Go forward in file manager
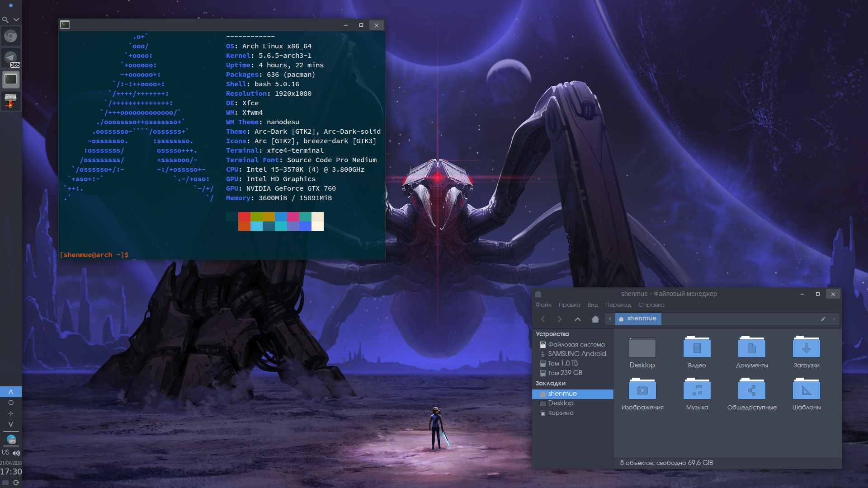 (x=560, y=319)
